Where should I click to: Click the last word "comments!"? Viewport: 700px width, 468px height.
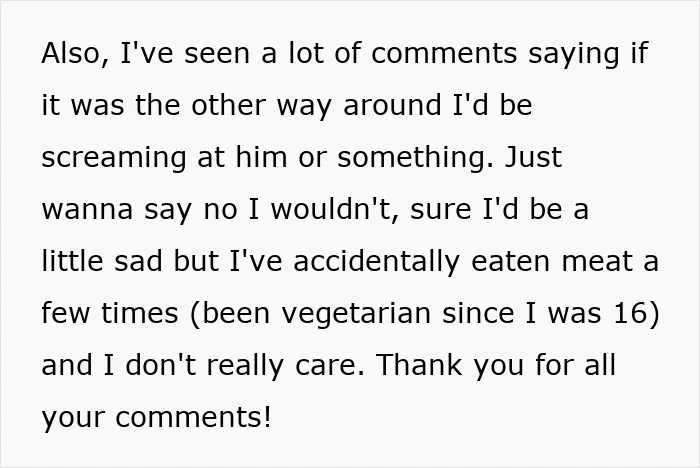click(x=193, y=418)
